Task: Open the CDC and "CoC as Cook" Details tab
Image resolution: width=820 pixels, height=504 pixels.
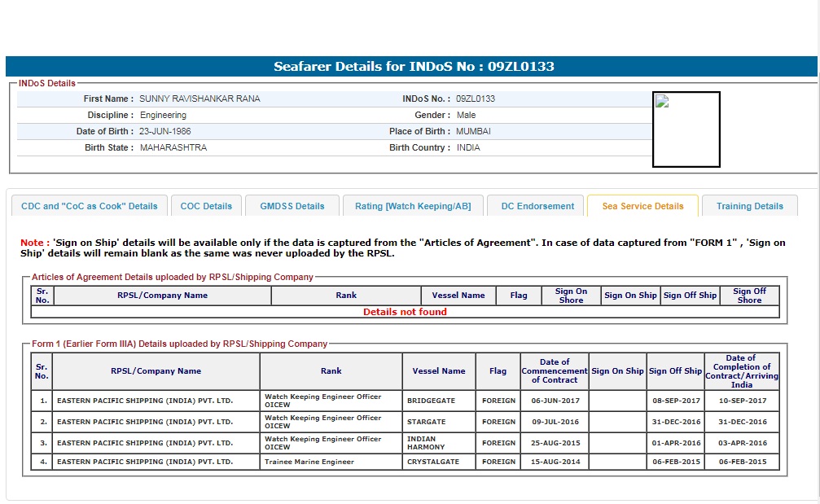Action: [90, 206]
